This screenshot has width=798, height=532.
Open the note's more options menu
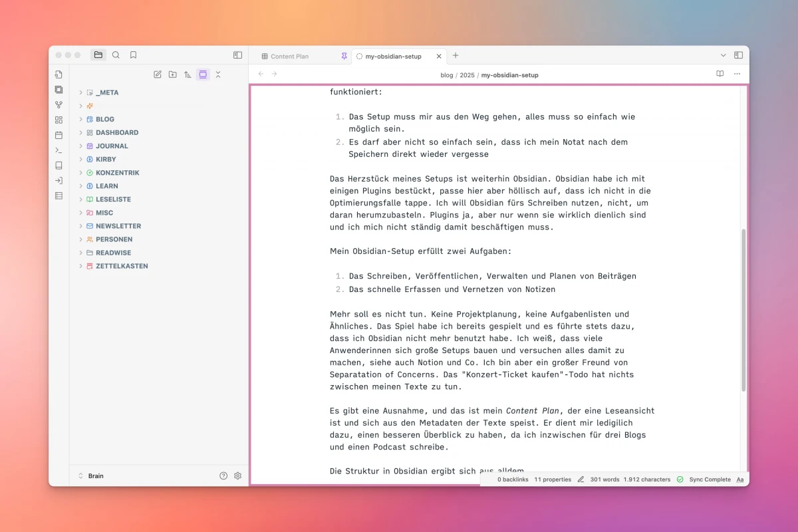(x=737, y=74)
